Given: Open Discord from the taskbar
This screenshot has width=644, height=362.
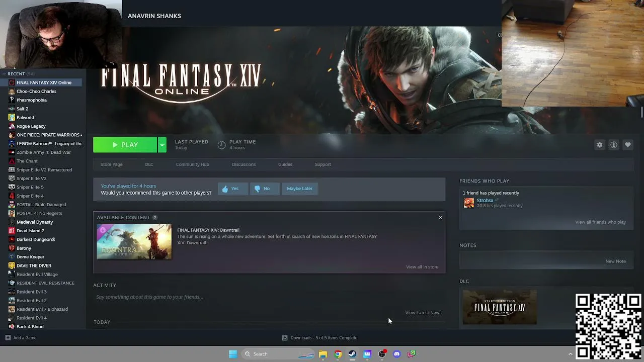Looking at the screenshot, I should click(396, 354).
